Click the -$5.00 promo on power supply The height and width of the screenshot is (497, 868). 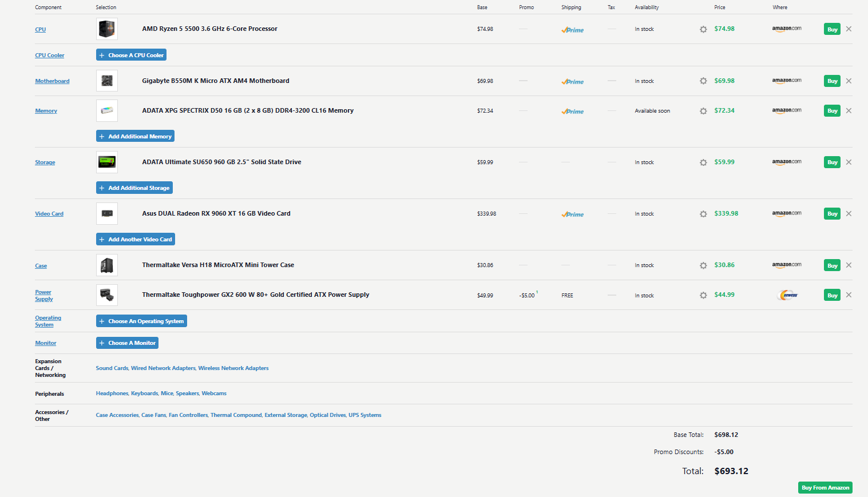click(527, 296)
